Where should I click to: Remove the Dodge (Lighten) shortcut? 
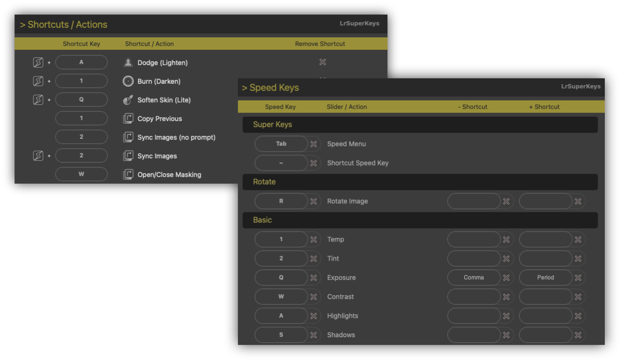[x=322, y=62]
